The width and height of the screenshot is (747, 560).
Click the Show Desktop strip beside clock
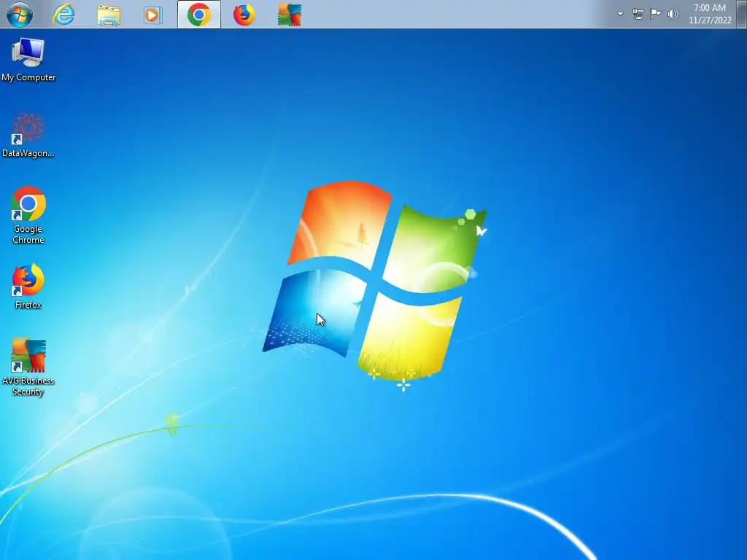(x=741, y=14)
